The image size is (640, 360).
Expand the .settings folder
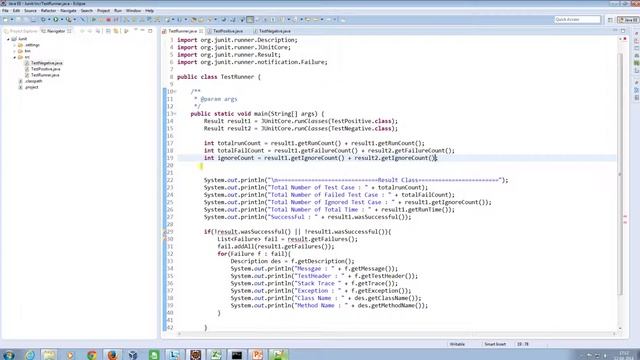pyautogui.click(x=15, y=45)
